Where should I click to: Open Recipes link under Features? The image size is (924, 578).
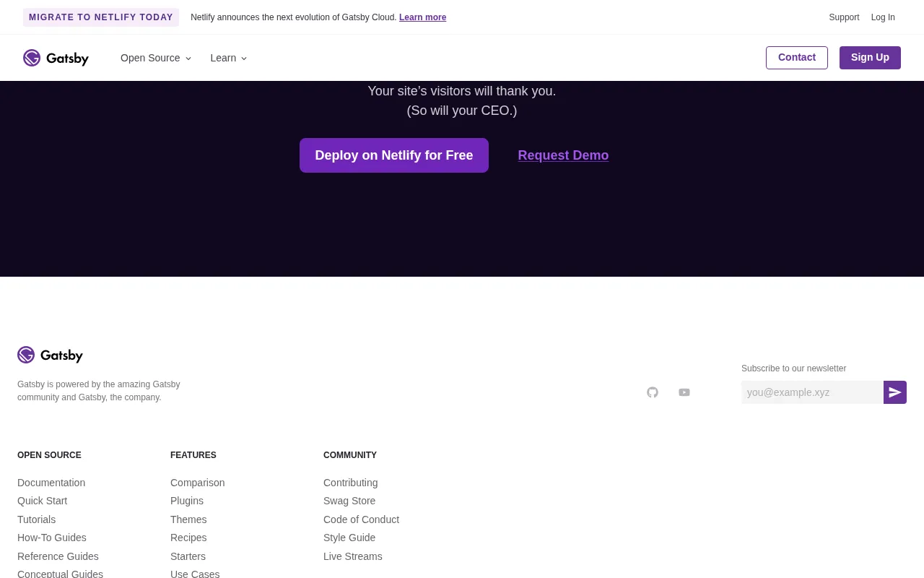pos(188,538)
